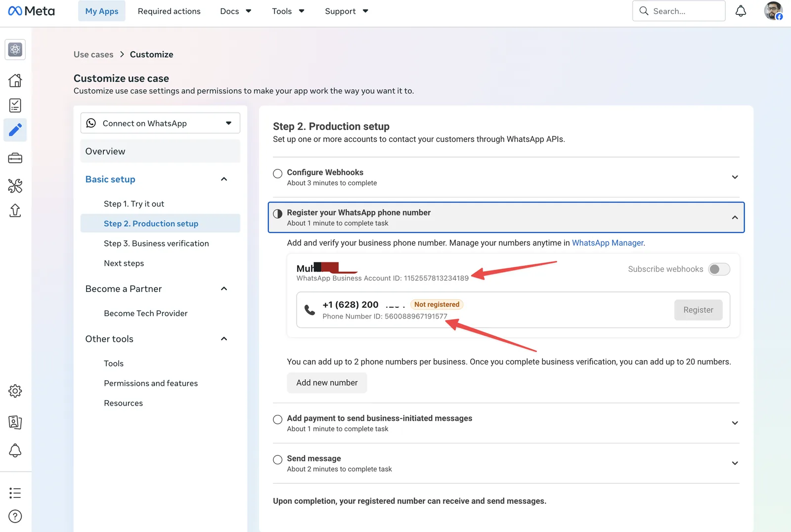Select the Phone Number ID text
791x532 pixels.
point(385,316)
